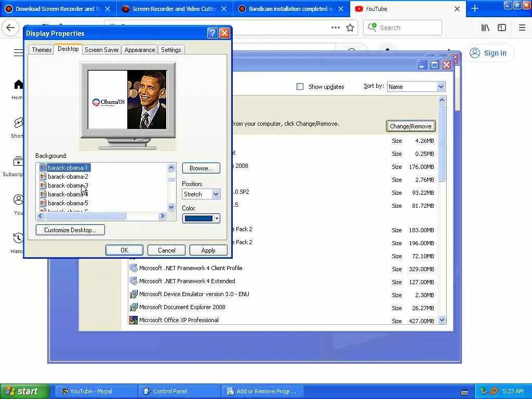Click the keyboard icon in the taskbar
The width and height of the screenshot is (532, 399).
click(x=464, y=392)
